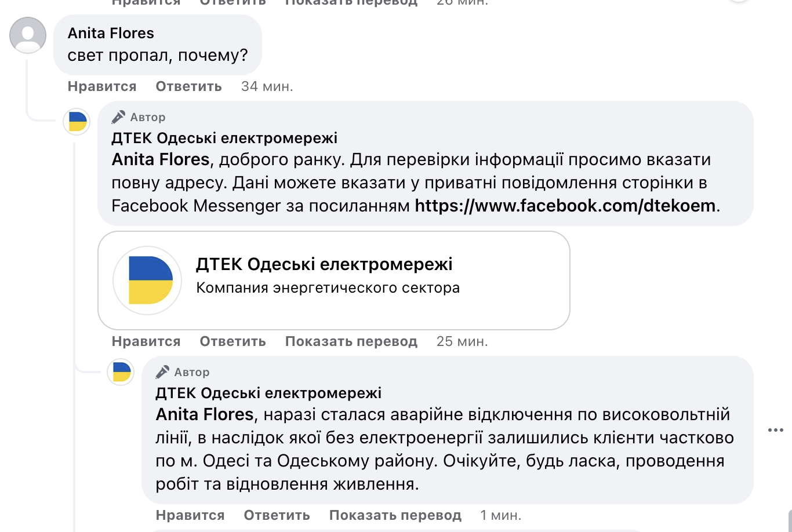
Task: Click Нравится under Anita Flores's comment
Action: [x=102, y=86]
